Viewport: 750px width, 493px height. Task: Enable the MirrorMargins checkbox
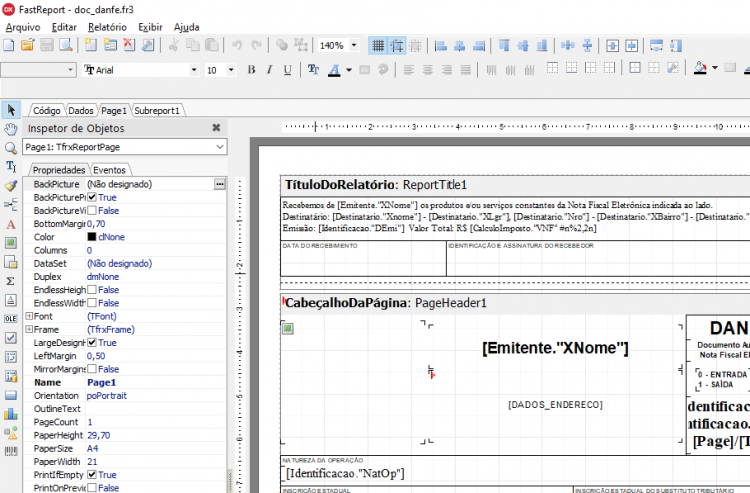pyautogui.click(x=92, y=369)
